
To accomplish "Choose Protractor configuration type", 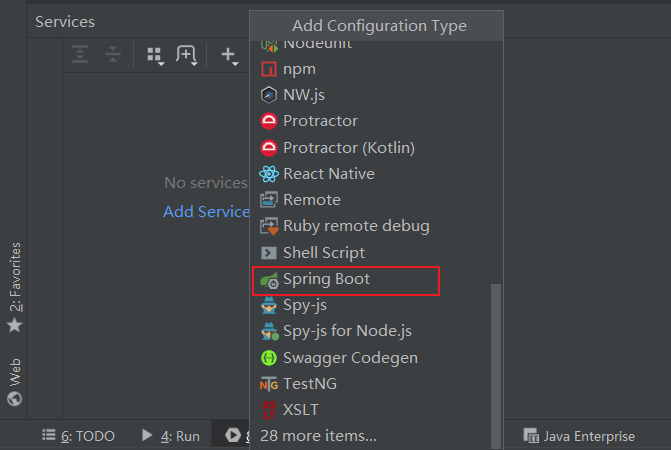I will [x=376, y=121].
